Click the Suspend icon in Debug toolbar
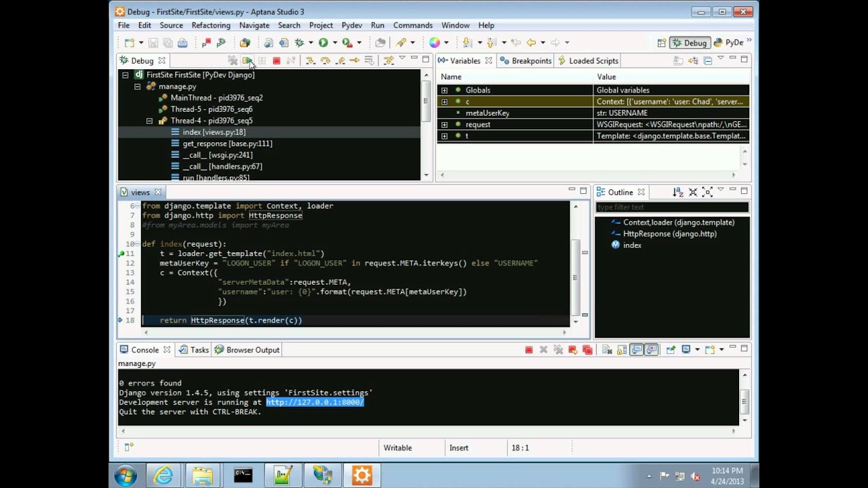868x488 pixels. [x=262, y=60]
